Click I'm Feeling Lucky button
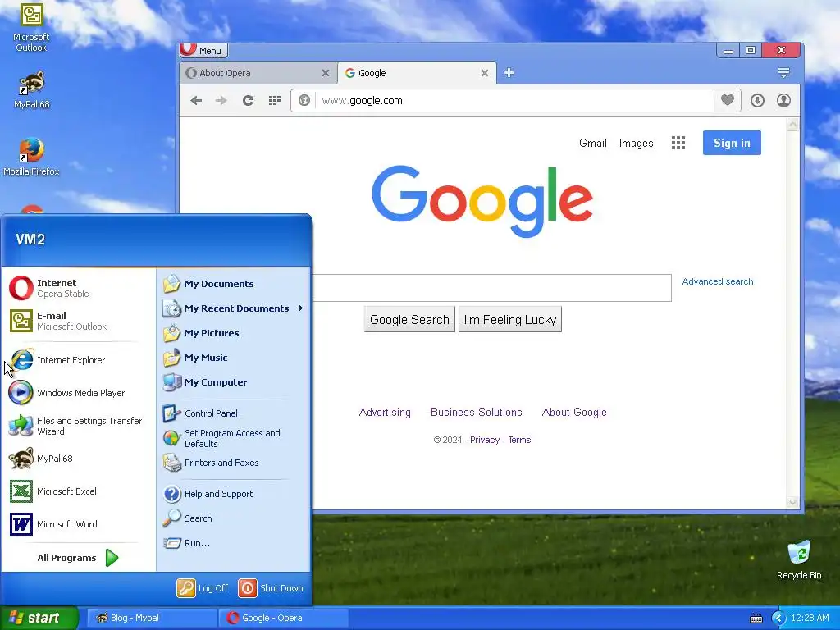 coord(510,319)
